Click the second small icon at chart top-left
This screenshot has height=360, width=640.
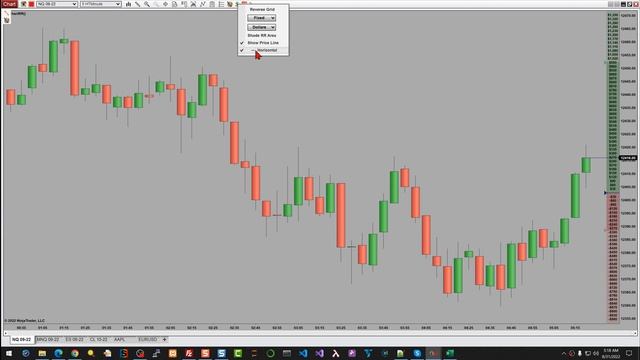[x=7, y=20]
